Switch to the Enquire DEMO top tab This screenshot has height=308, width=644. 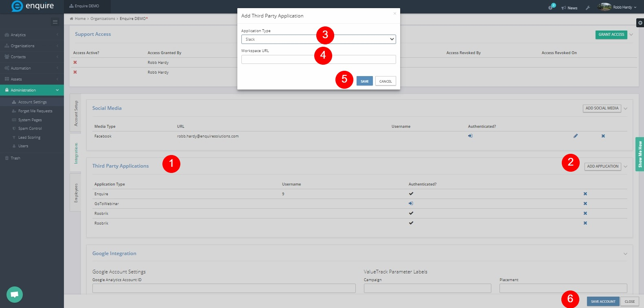click(x=87, y=6)
